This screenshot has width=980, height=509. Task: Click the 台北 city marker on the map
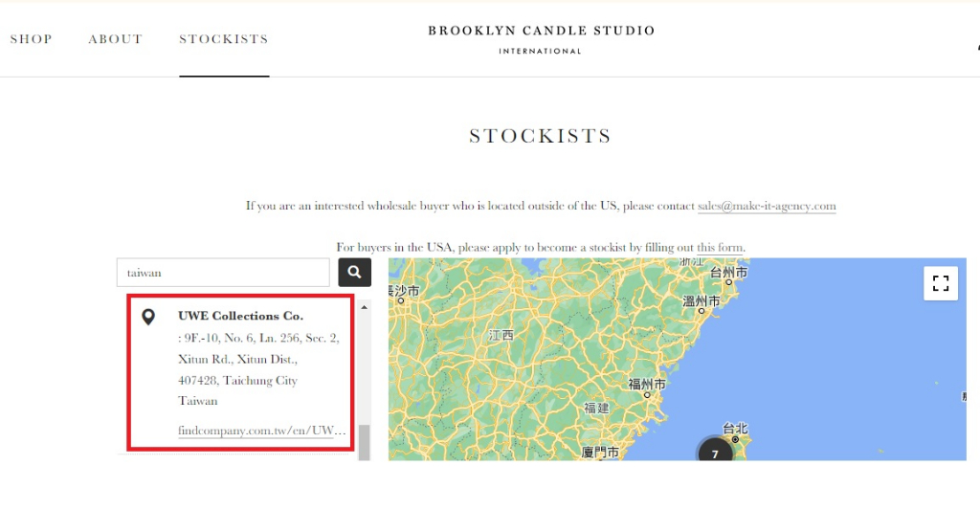tap(735, 429)
